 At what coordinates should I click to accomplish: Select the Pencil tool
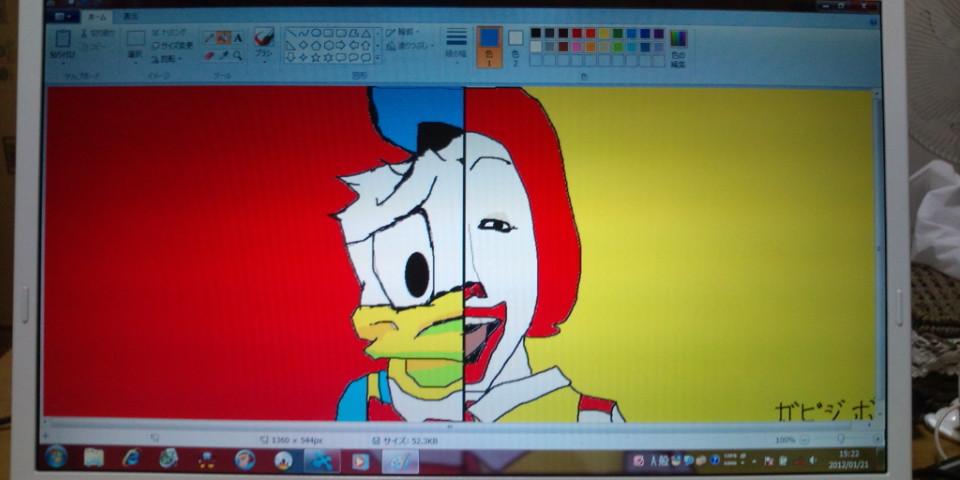[209, 38]
